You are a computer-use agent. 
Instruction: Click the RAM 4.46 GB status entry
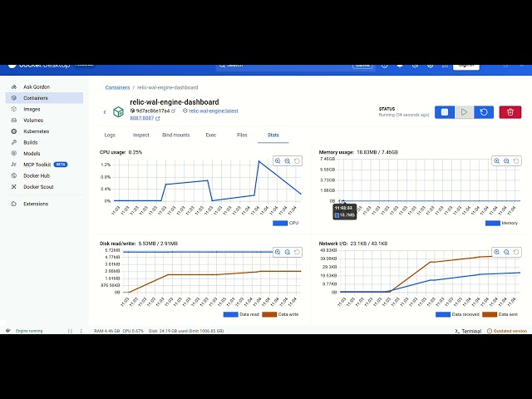tap(107, 331)
